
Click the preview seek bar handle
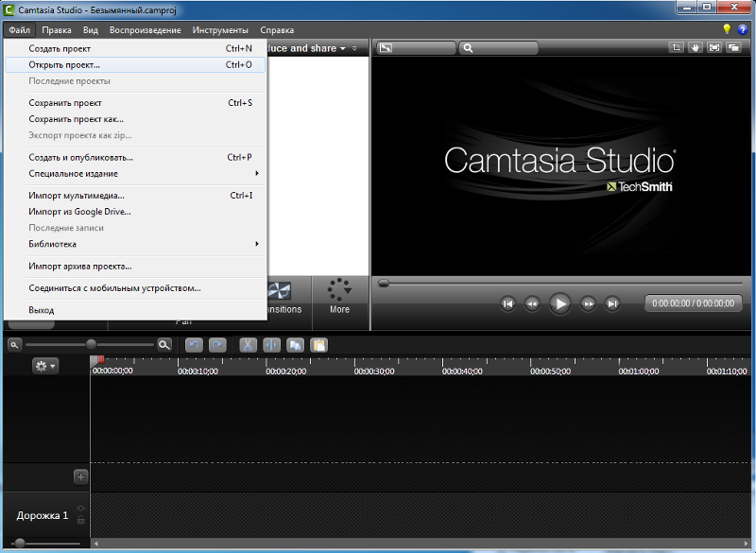tap(384, 284)
